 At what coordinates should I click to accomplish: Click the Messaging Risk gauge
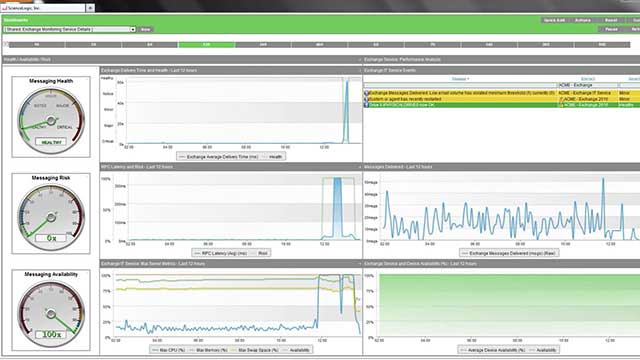(51, 218)
